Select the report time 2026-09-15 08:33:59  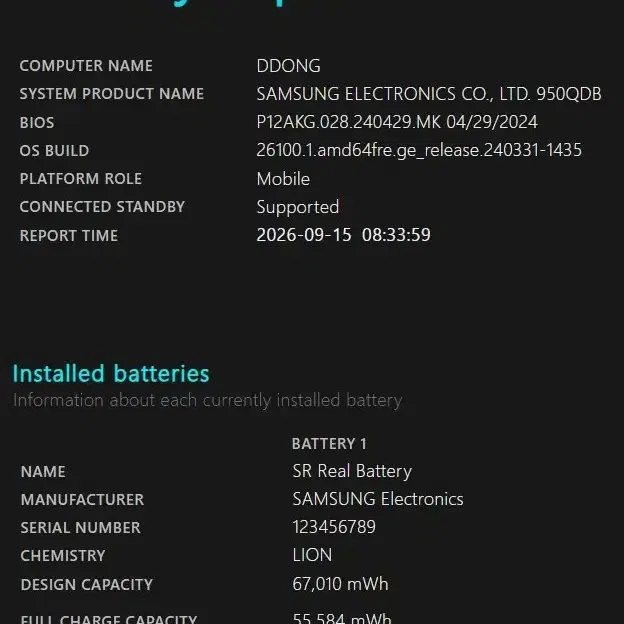(343, 235)
